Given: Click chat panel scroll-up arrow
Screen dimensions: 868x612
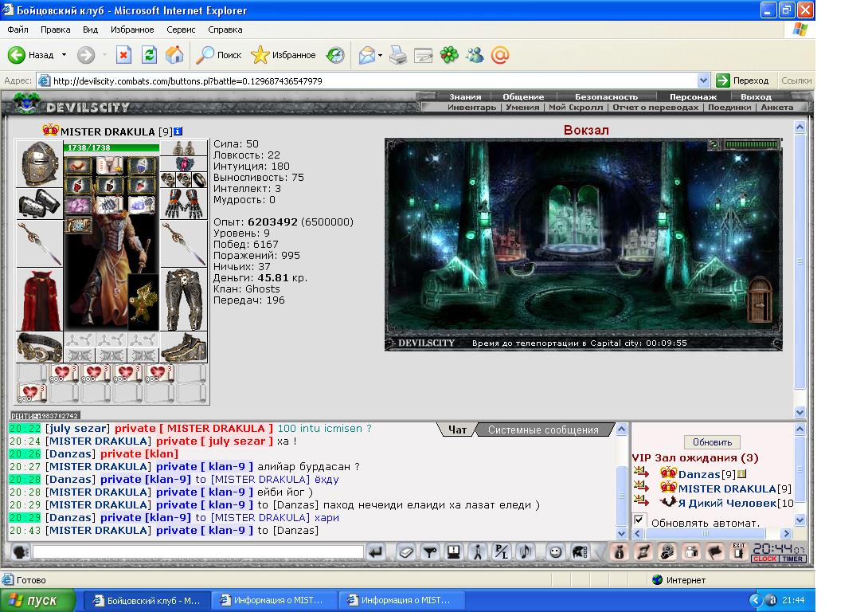Looking at the screenshot, I should click(x=622, y=430).
